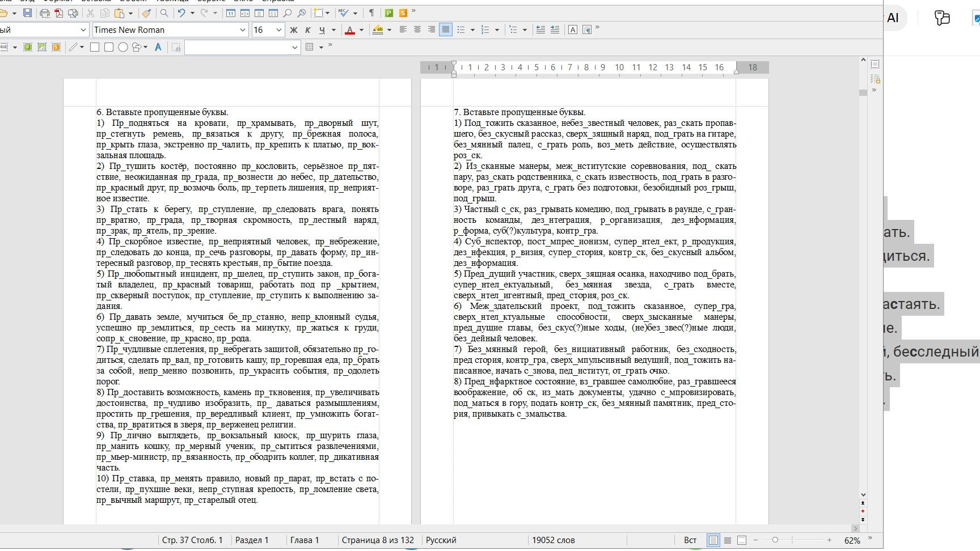The width and height of the screenshot is (980, 551).
Task: Expand the bulleted list style arrow
Action: 472,30
